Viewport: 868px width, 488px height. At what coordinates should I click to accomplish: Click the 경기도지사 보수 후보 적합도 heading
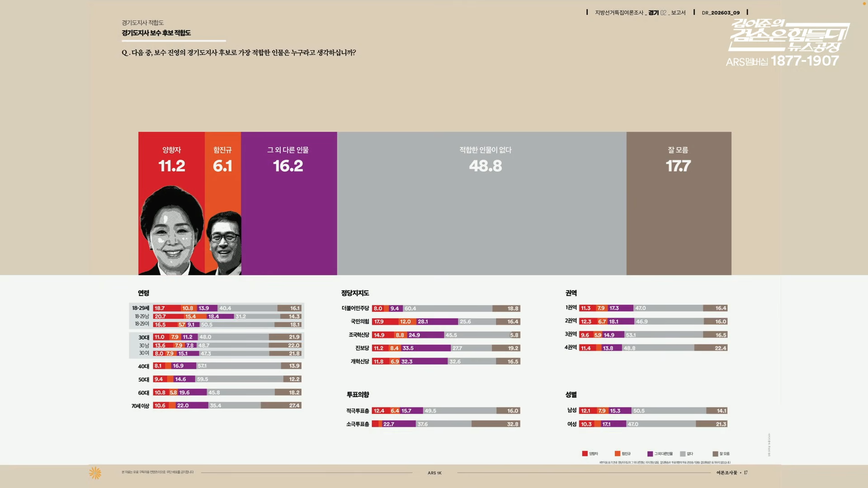pyautogui.click(x=156, y=33)
